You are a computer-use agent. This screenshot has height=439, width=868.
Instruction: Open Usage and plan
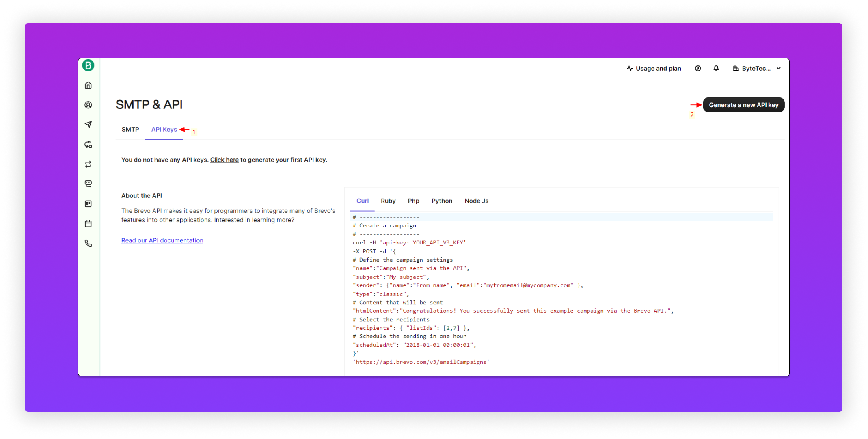point(654,68)
